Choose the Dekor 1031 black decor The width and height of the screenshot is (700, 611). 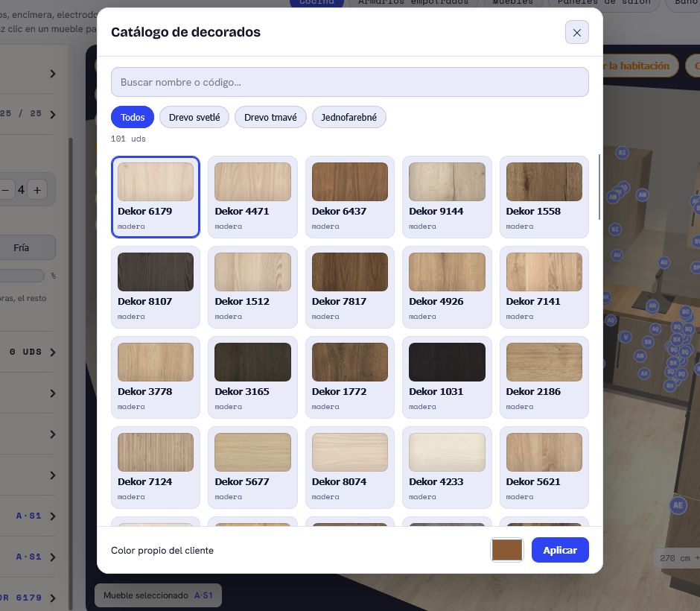point(447,377)
